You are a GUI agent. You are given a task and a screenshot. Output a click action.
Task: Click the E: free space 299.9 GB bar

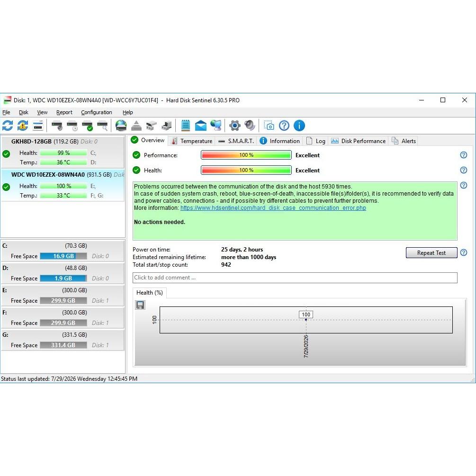[x=63, y=301]
